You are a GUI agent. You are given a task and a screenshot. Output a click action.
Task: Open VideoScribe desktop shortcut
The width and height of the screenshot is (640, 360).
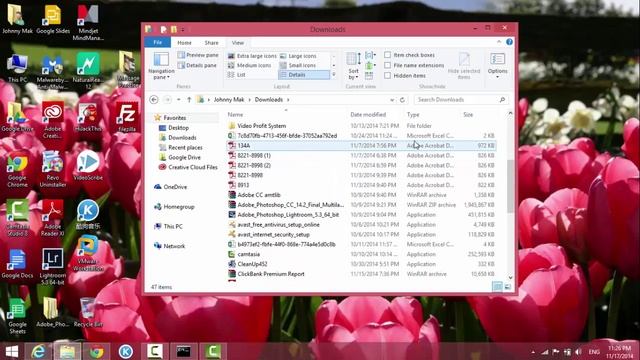click(x=88, y=166)
